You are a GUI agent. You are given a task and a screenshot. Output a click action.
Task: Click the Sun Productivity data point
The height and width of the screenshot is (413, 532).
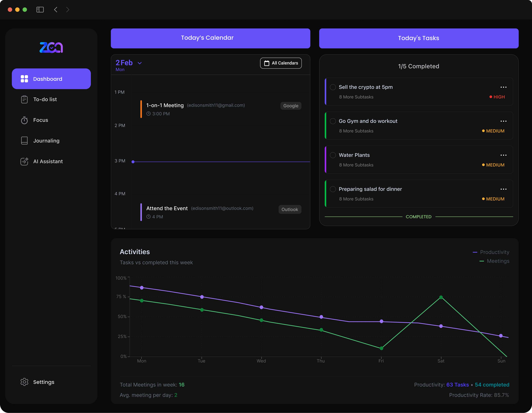501,336
